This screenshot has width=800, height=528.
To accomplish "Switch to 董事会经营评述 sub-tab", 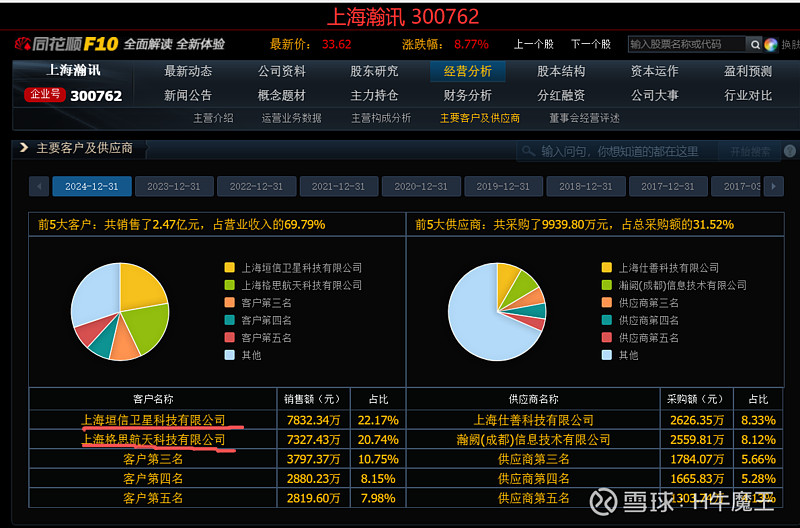I will click(x=584, y=118).
